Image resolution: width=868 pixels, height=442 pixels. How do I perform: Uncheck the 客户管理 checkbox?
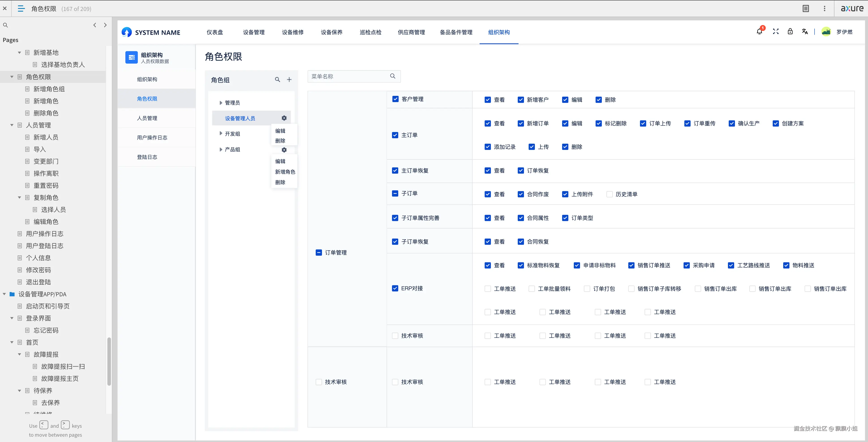coord(395,99)
